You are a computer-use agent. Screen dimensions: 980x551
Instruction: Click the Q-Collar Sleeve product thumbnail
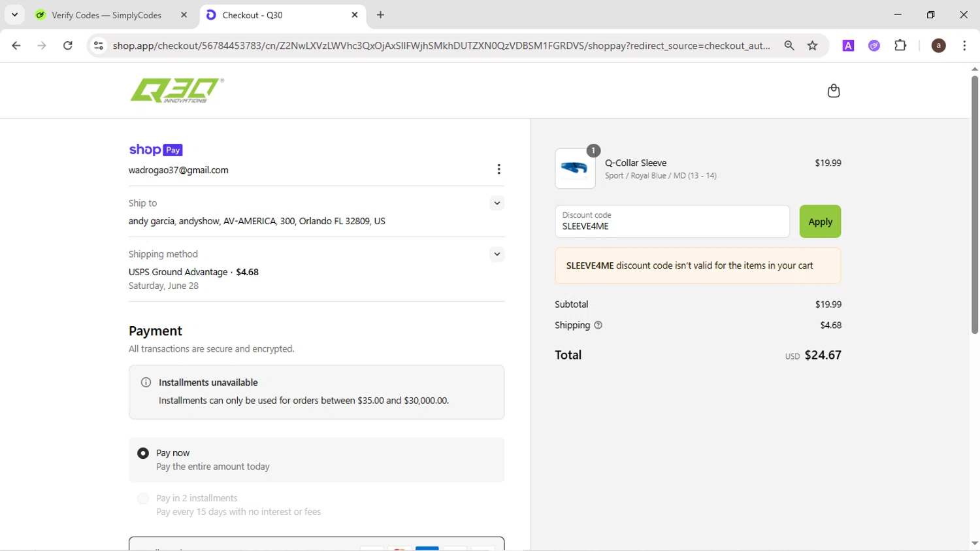[575, 169]
